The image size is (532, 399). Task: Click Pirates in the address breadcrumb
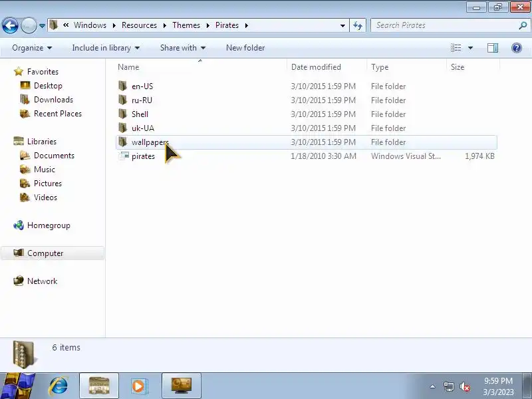tap(227, 25)
